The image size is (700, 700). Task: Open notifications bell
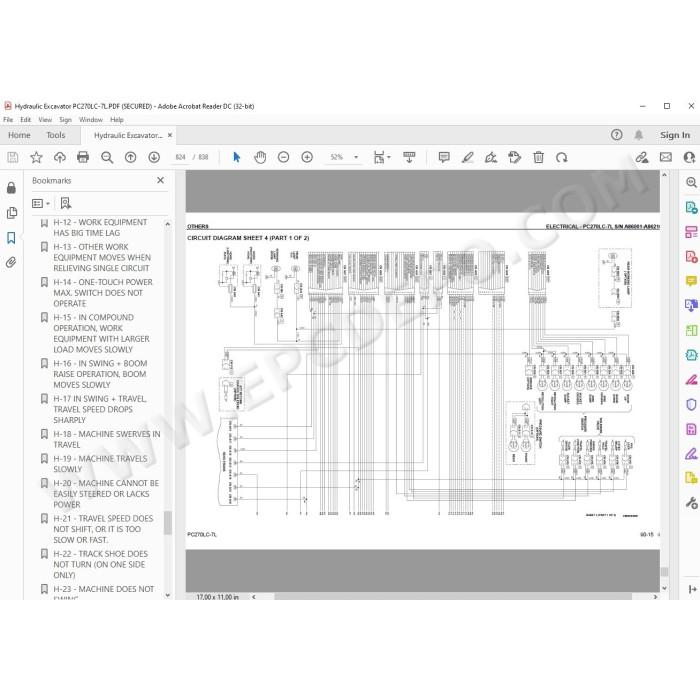click(x=639, y=135)
